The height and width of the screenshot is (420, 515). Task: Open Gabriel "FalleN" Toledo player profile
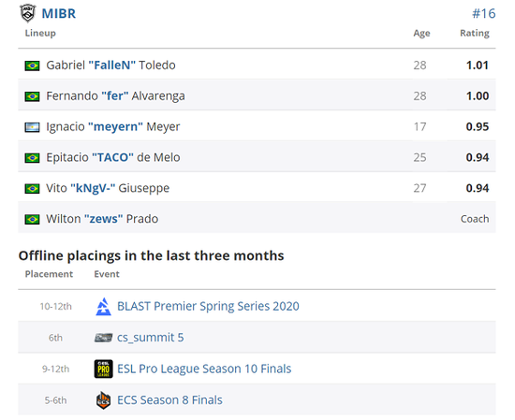click(110, 65)
